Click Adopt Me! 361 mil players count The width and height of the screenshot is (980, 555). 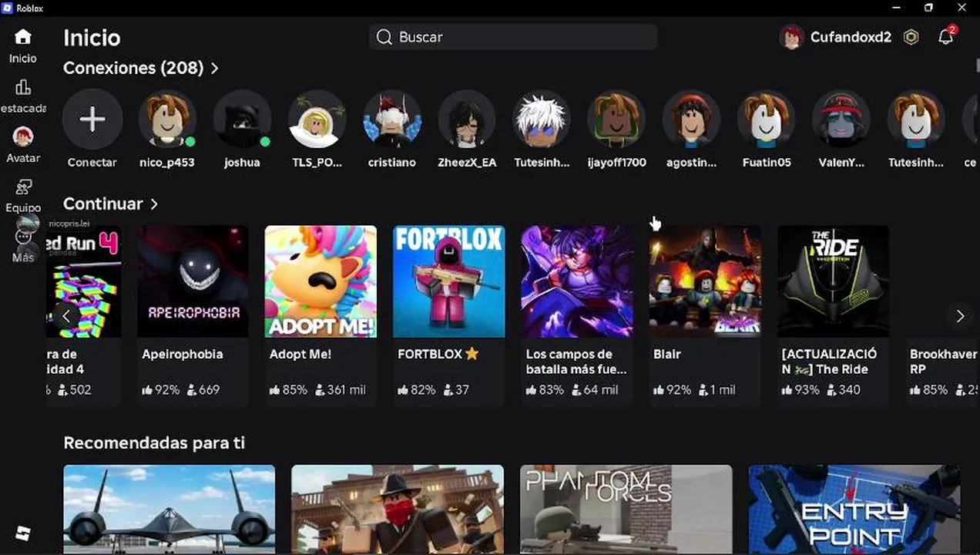pyautogui.click(x=340, y=390)
